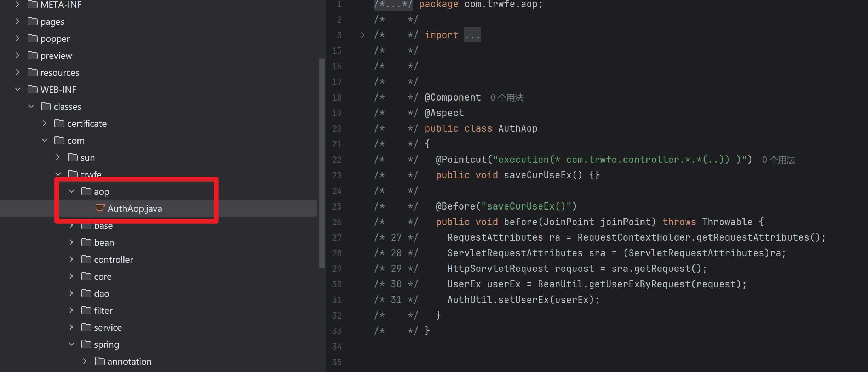Click the popper folder icon

[33, 39]
